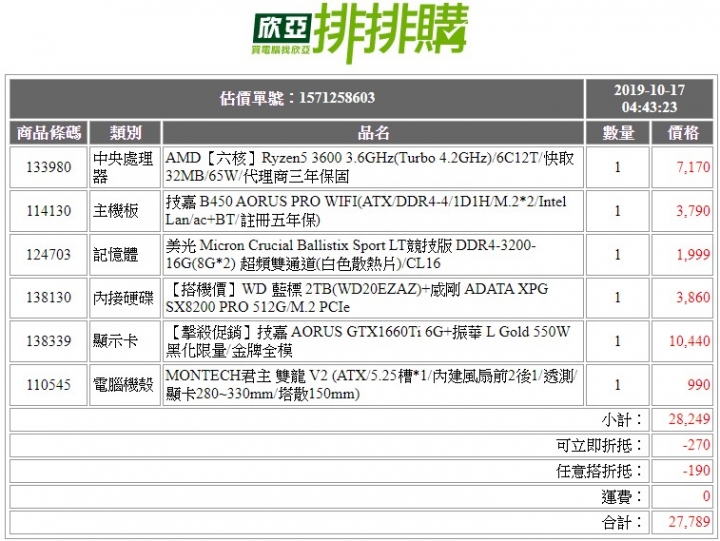Click the 價格 column header

point(683,133)
